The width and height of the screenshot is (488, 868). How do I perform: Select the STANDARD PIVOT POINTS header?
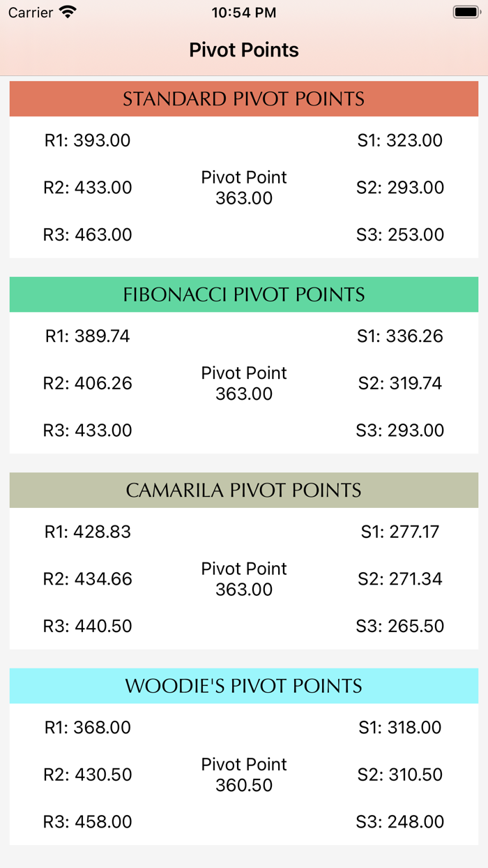click(x=243, y=98)
